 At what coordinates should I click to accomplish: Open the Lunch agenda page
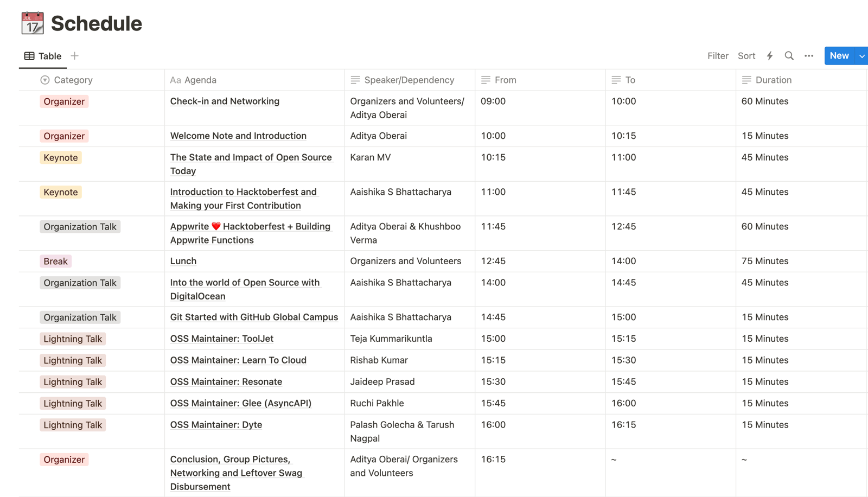click(x=183, y=261)
